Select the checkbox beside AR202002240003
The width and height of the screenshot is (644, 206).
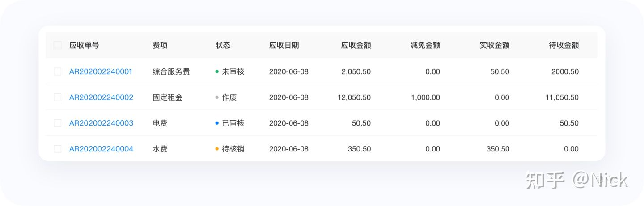pos(57,123)
